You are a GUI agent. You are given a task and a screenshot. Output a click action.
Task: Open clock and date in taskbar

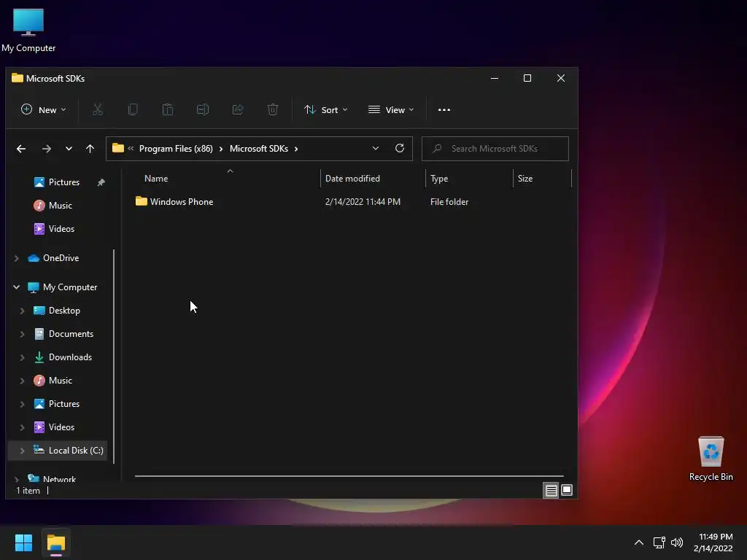tap(713, 542)
